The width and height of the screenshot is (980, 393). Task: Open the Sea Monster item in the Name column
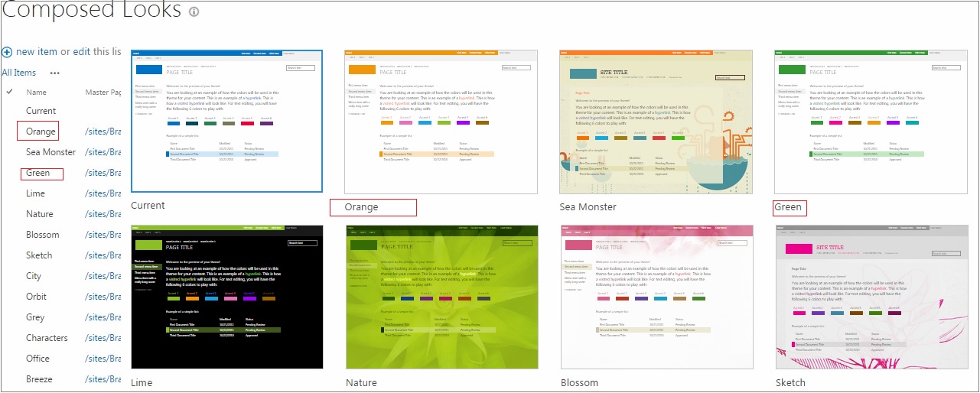click(50, 152)
